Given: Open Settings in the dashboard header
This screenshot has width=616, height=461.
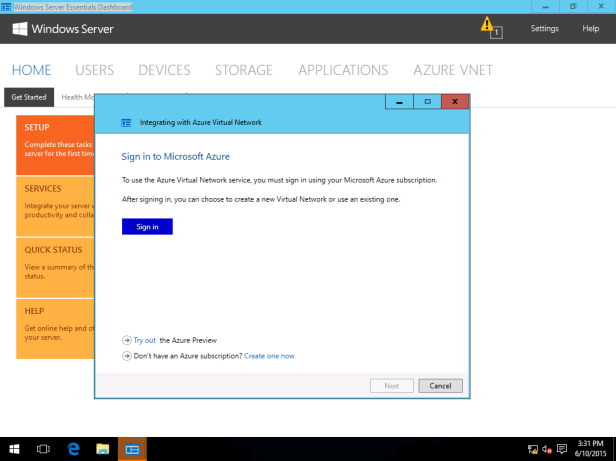Looking at the screenshot, I should tap(544, 28).
